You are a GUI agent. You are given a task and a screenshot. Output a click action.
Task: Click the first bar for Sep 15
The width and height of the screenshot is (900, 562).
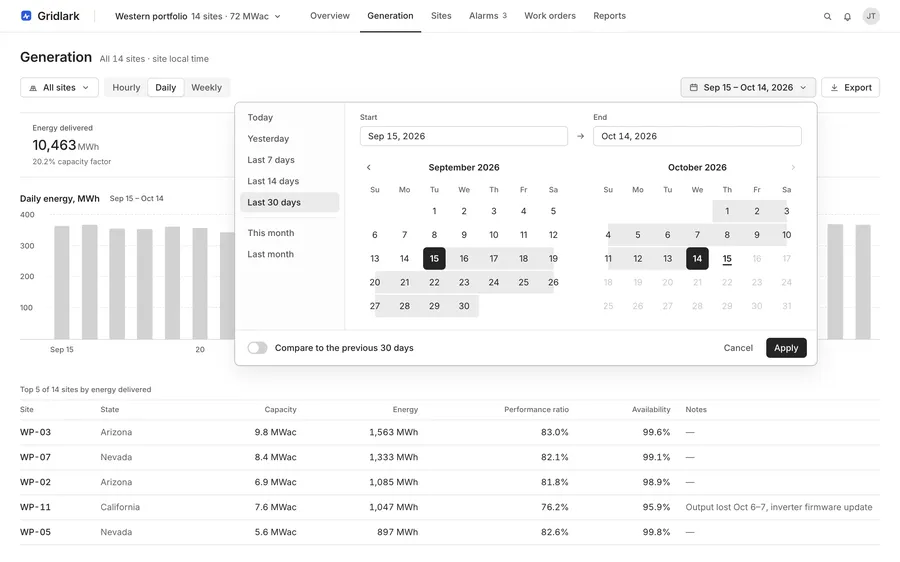(x=62, y=282)
